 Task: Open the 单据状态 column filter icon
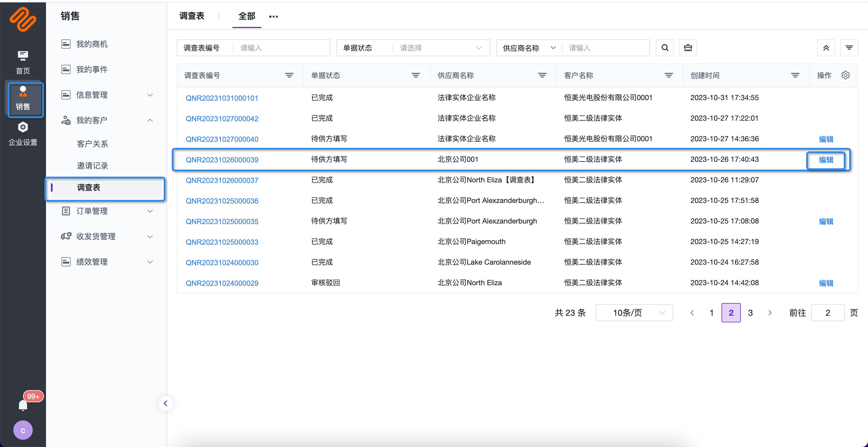pyautogui.click(x=416, y=75)
